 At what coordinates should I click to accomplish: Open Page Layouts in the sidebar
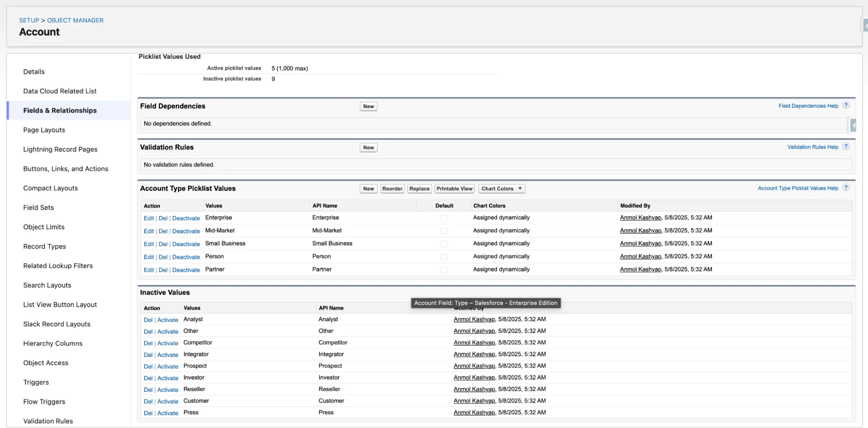[x=44, y=130]
